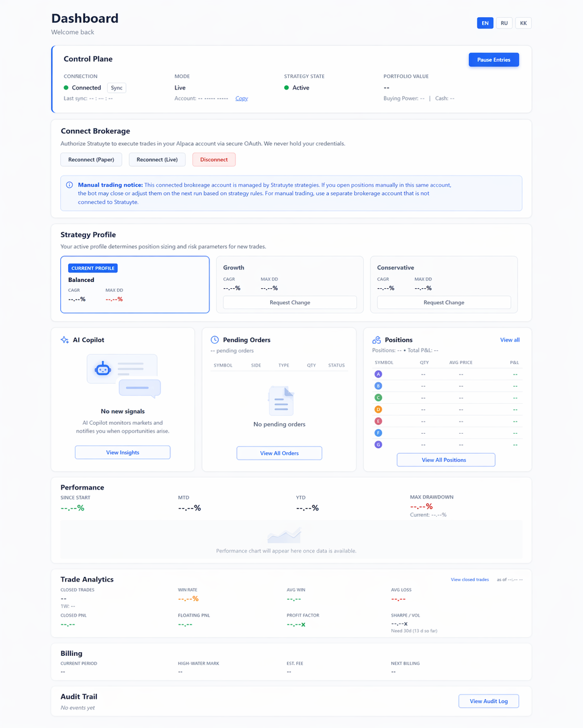Click the 'No events yet' Audit Trail text
This screenshot has height=728, width=583.
[77, 708]
